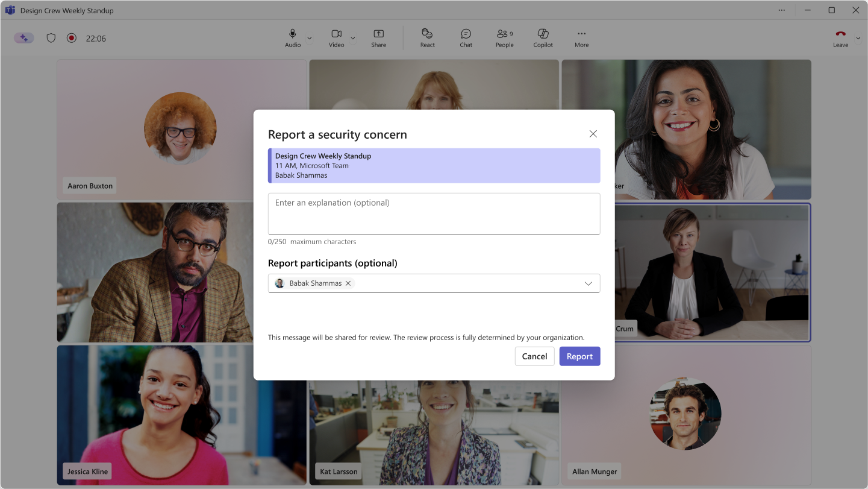Expand the Video options chevron
The image size is (868, 489).
(353, 38)
